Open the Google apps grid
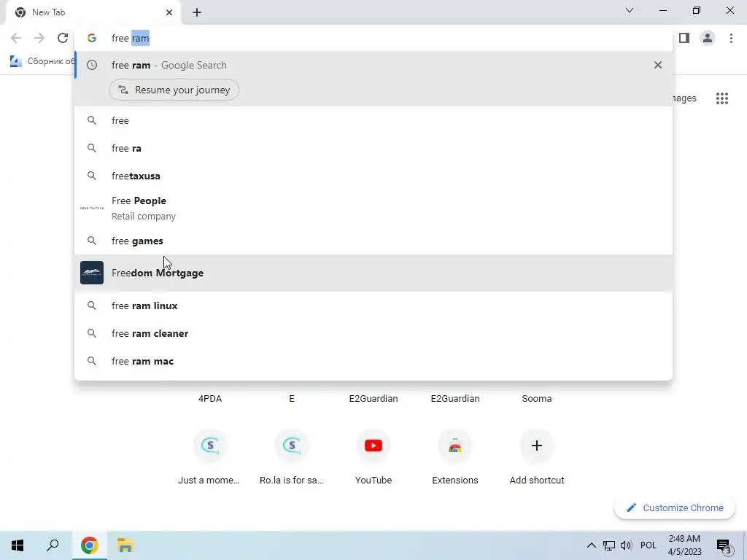Image resolution: width=747 pixels, height=560 pixels. (721, 98)
